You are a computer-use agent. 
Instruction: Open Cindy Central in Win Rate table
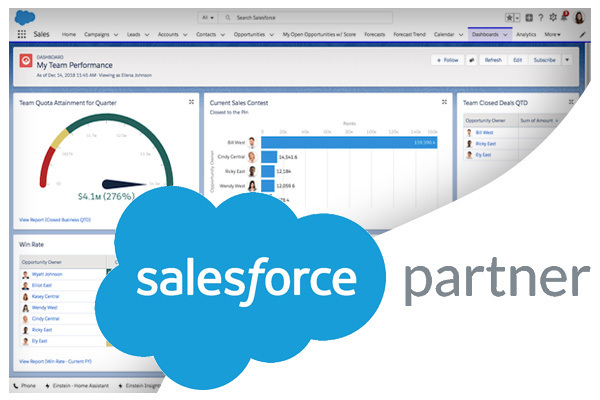pyautogui.click(x=46, y=318)
